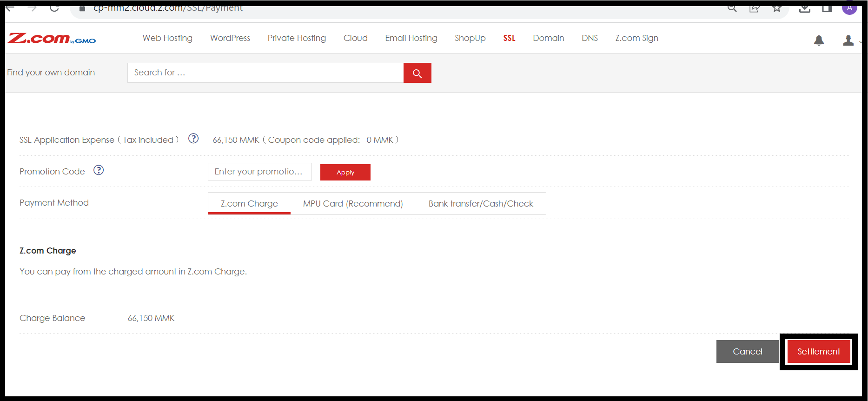Open the Cloud menu item
The image size is (868, 401).
pos(356,38)
